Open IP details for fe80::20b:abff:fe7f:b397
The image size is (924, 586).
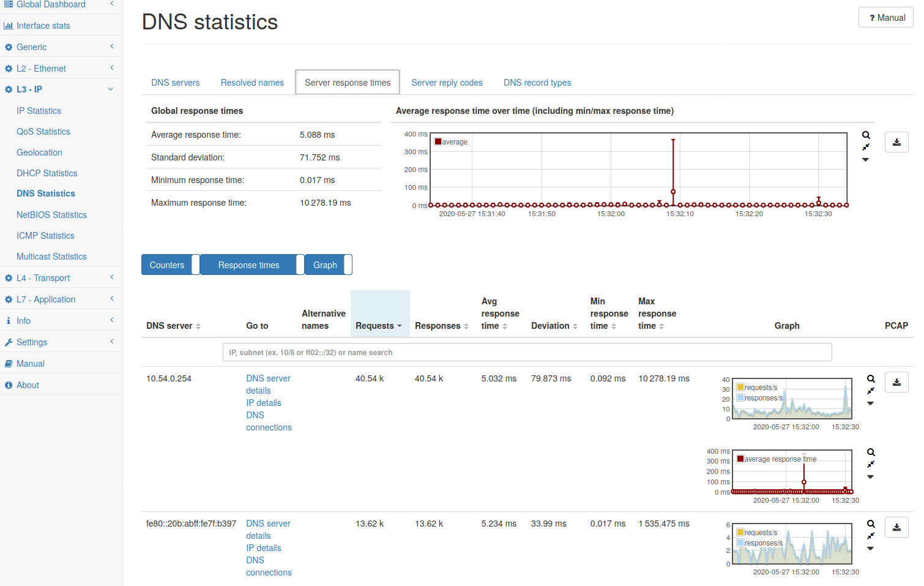(264, 548)
